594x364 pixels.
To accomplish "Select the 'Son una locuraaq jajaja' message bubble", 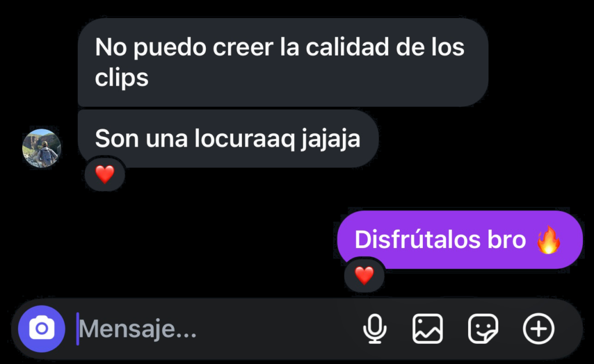I will coord(228,139).
